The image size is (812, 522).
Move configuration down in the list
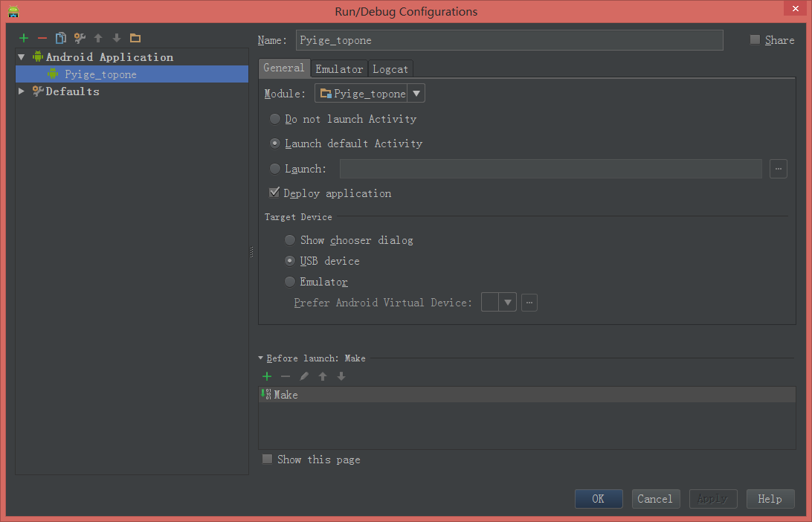coord(116,37)
